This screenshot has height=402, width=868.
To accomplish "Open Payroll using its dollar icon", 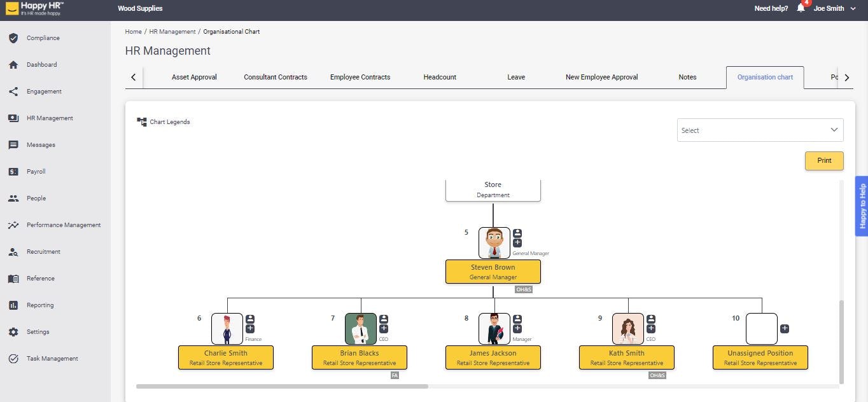I will pos(13,171).
